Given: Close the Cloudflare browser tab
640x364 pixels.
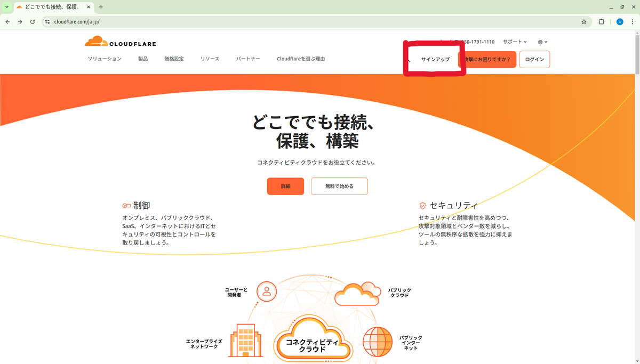Looking at the screenshot, I should click(89, 7).
